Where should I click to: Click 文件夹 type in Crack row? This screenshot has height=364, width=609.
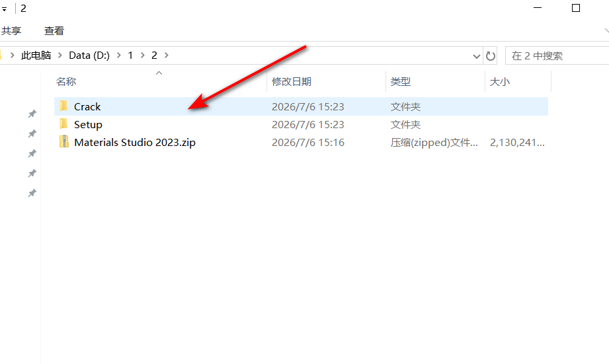tap(405, 106)
